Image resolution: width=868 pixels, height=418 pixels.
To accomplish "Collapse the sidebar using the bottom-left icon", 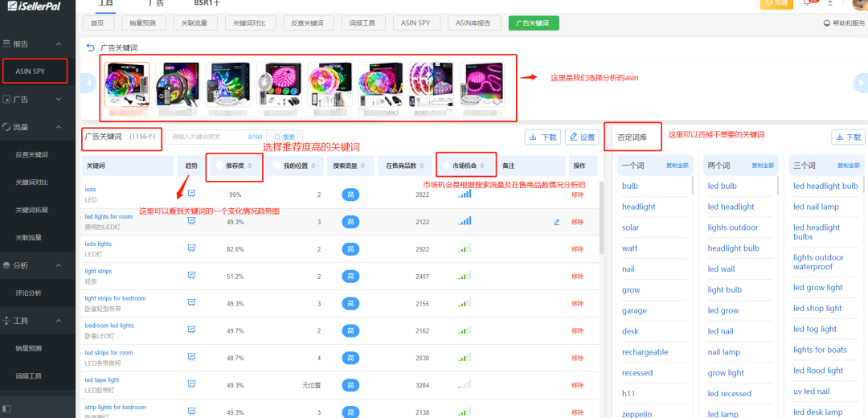I will 6,408.
